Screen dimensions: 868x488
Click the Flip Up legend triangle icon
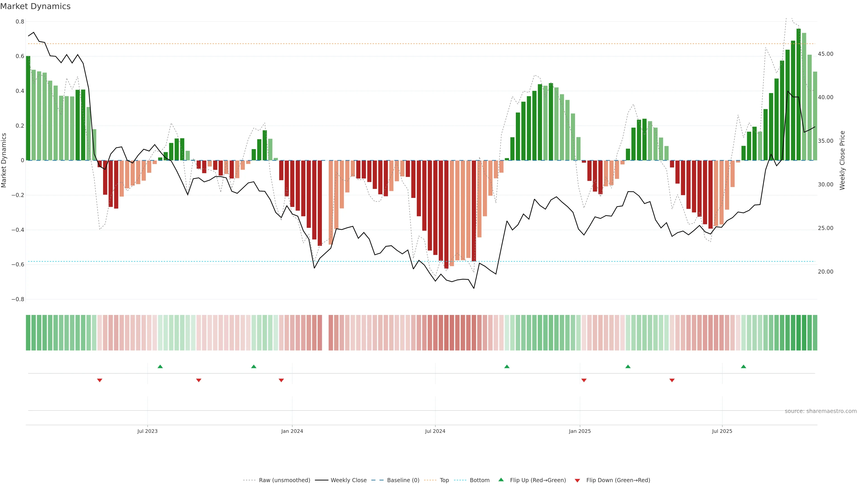(501, 480)
